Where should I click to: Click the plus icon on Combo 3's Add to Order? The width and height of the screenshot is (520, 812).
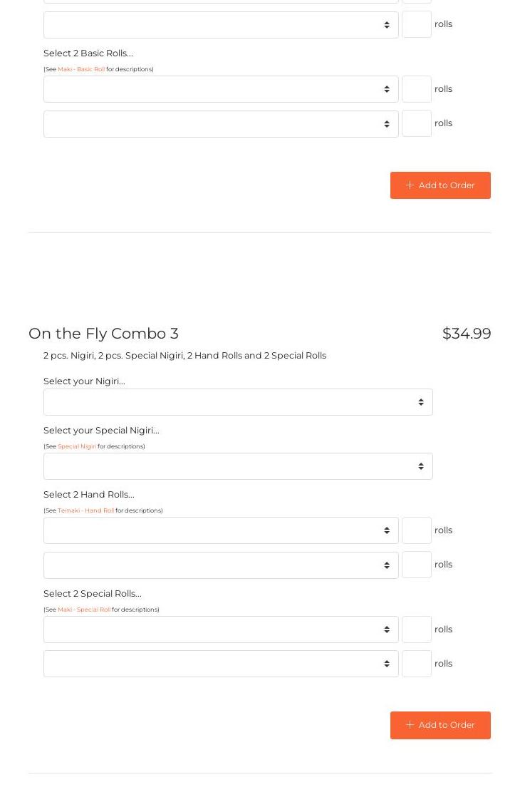point(410,725)
